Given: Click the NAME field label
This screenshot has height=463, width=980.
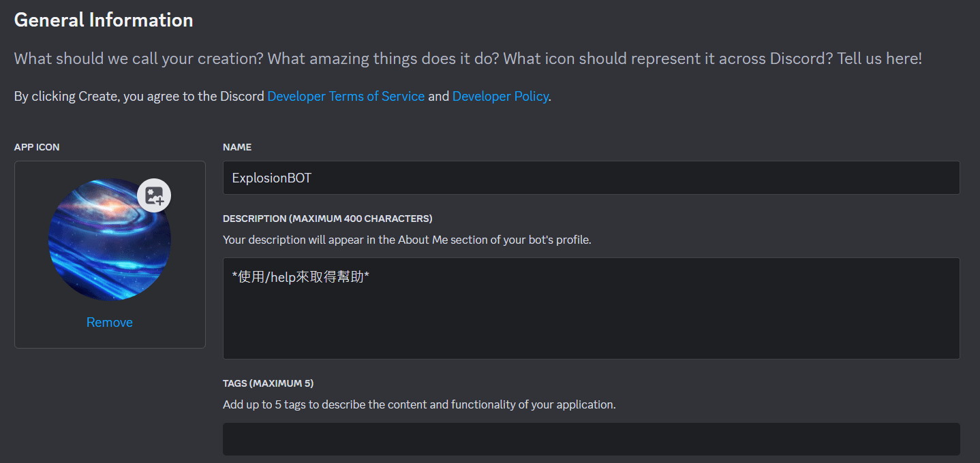Looking at the screenshot, I should (x=237, y=147).
